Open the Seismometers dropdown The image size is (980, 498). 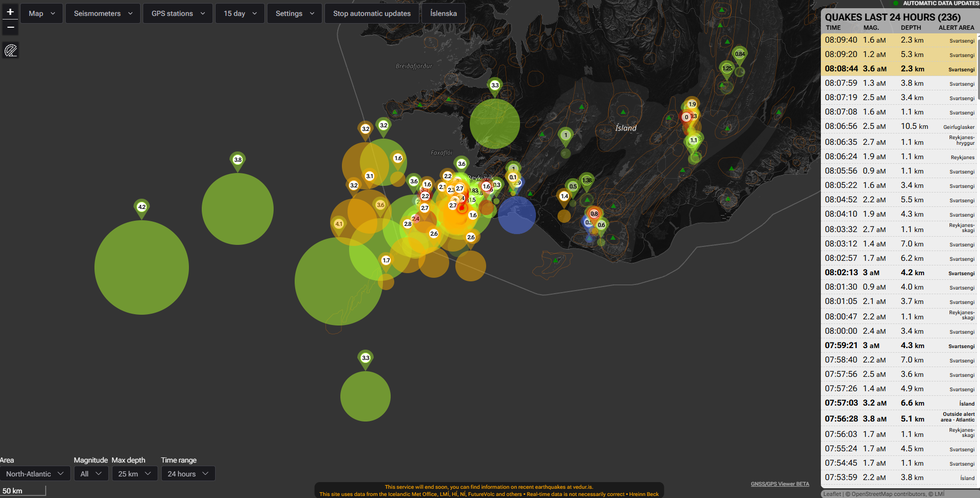[x=103, y=13]
